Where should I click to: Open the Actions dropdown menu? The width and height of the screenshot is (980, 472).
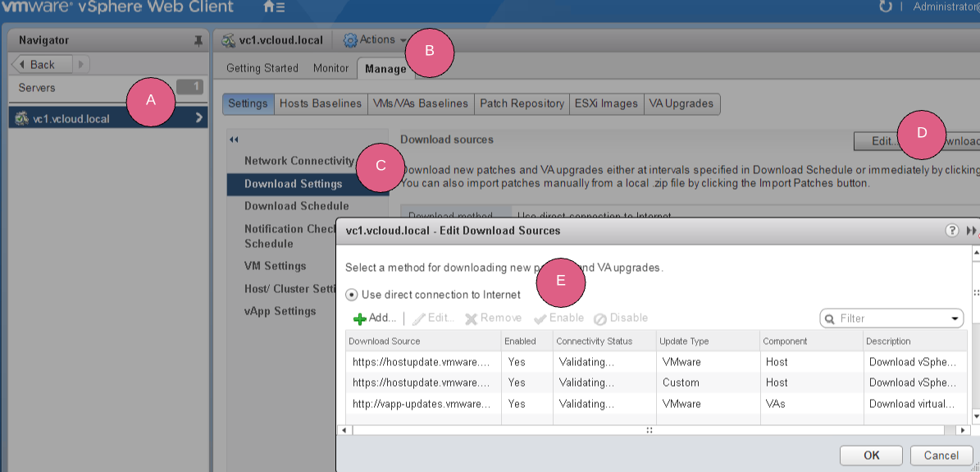coord(375,39)
